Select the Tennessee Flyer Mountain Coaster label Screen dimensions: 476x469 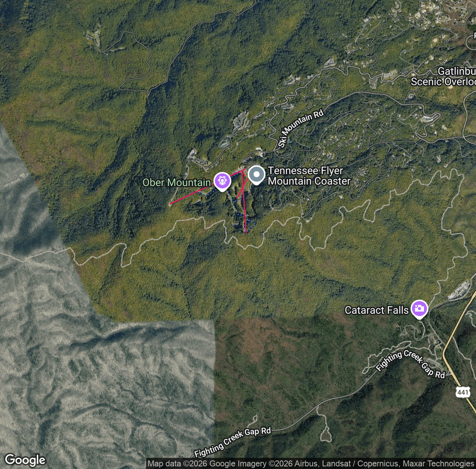click(309, 176)
